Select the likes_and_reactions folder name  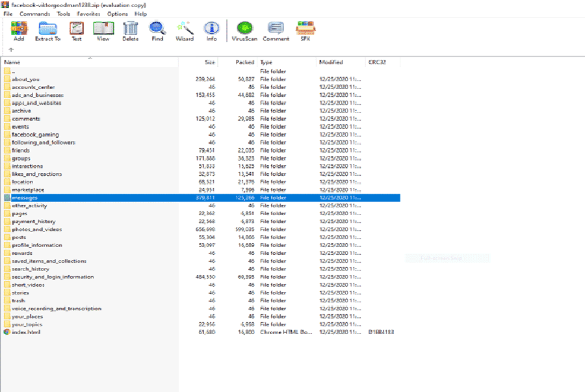coord(36,174)
